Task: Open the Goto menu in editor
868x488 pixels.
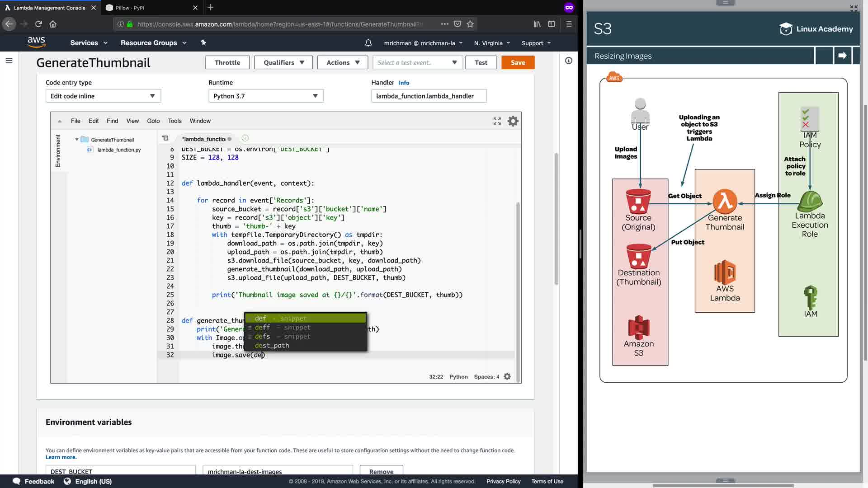Action: 153,121
